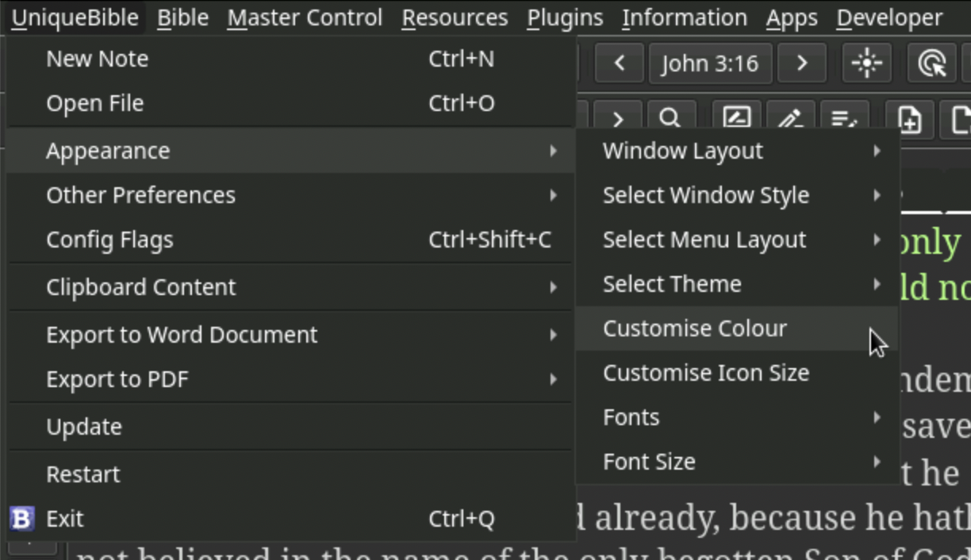The width and height of the screenshot is (971, 560).
Task: Click the right chevron left of the magnifier
Action: (616, 118)
